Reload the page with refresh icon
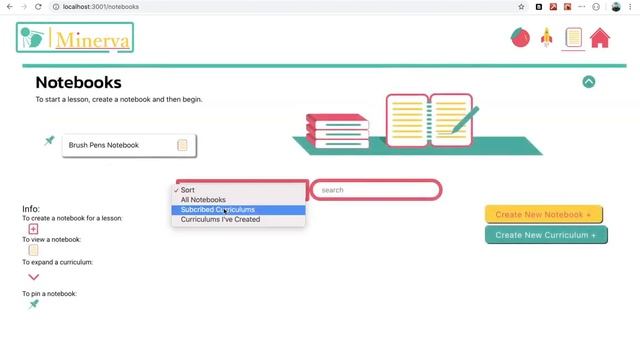640x360 pixels. (38, 7)
